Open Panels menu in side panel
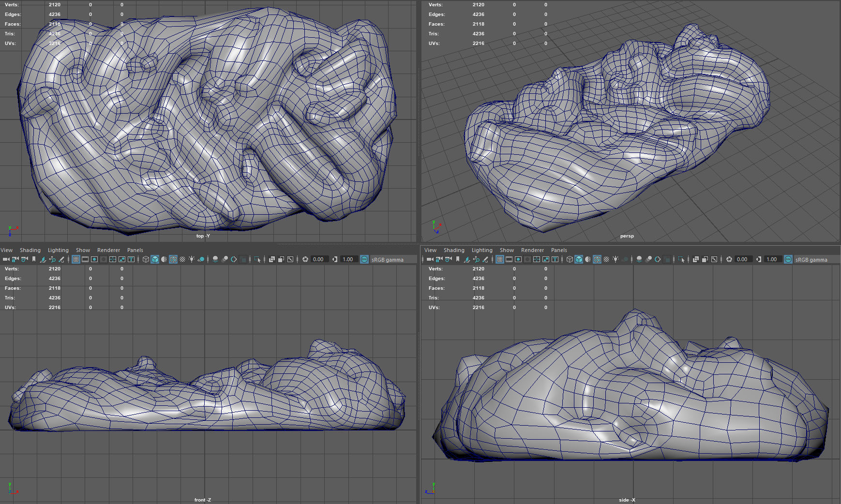Image resolution: width=841 pixels, height=504 pixels. pos(559,250)
